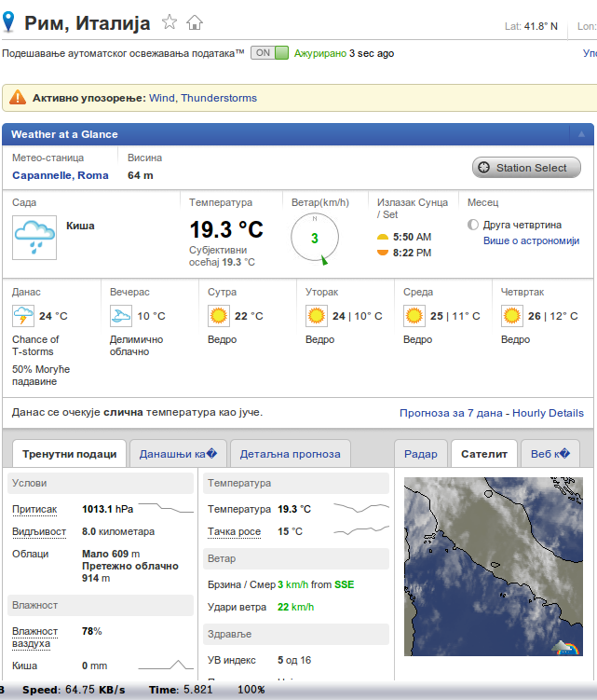Click the 64 m elevation value

[x=140, y=175]
